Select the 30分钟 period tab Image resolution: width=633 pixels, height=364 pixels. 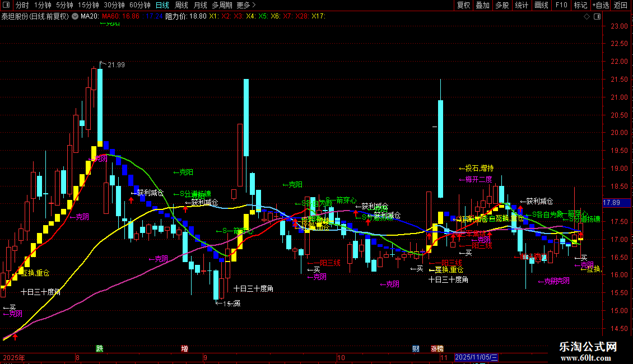(114, 5)
